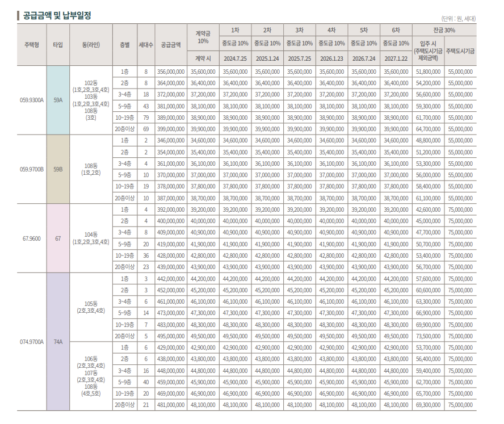Viewport: 504px width, 424px height.
Task: Click the 2025.1.24 date cell
Action: pyautogui.click(x=267, y=58)
